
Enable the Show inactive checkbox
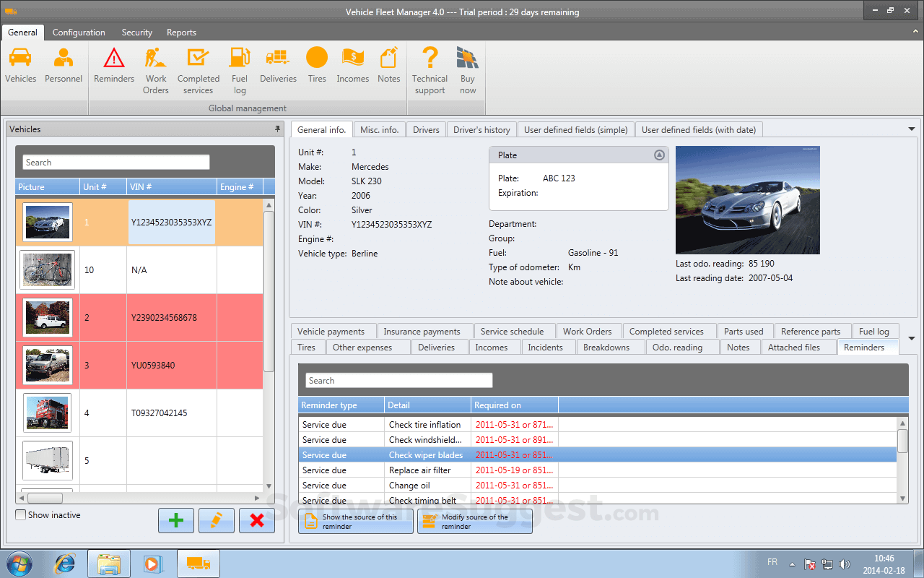tap(21, 515)
